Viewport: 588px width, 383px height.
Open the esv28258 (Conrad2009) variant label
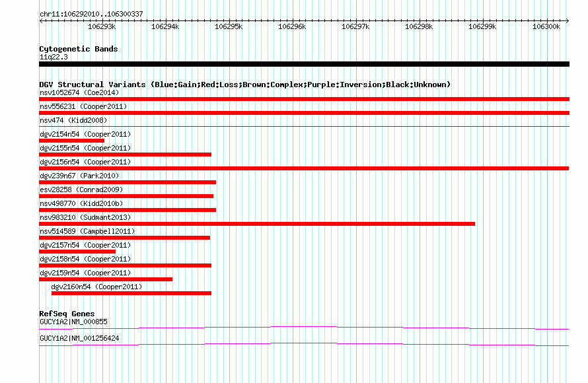pyautogui.click(x=81, y=190)
